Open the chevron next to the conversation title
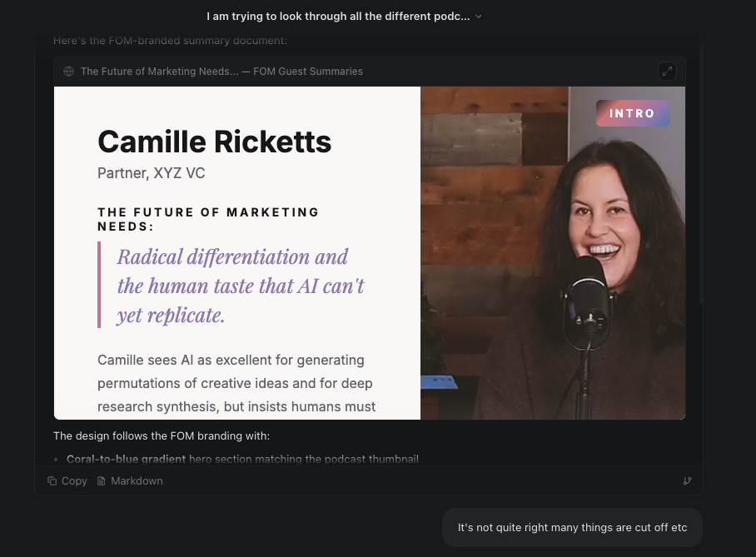The width and height of the screenshot is (756, 557). 478,16
